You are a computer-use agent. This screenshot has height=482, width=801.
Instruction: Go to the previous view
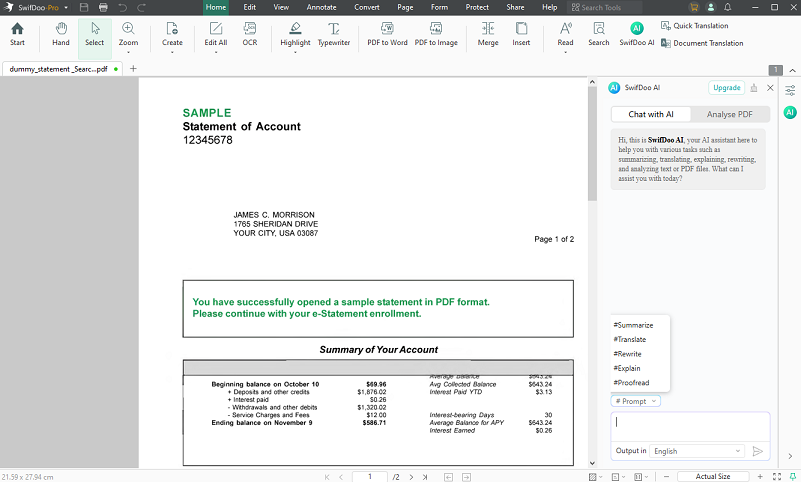449,477
